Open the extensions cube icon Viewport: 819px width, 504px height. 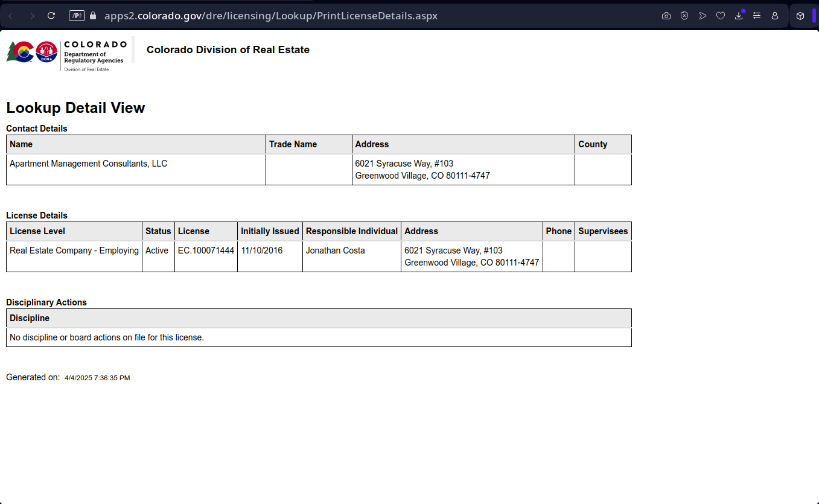[800, 16]
